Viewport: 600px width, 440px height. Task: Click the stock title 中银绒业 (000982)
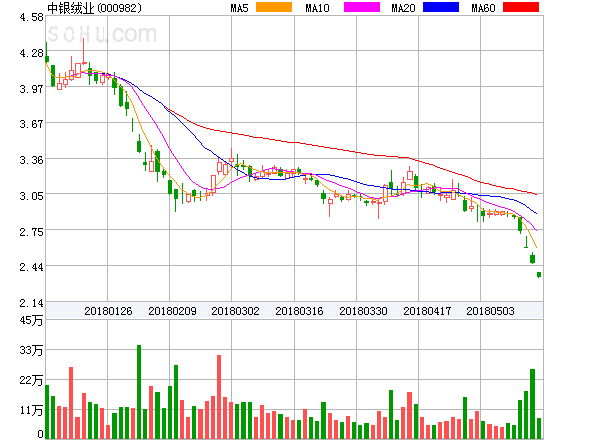tap(94, 8)
